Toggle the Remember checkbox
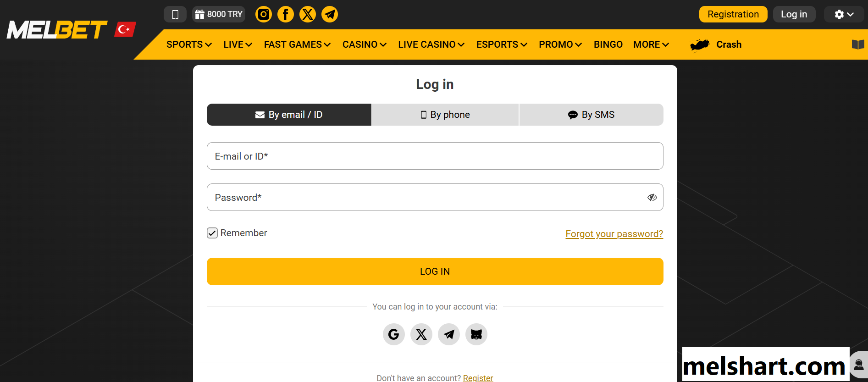Viewport: 868px width, 382px height. [212, 233]
